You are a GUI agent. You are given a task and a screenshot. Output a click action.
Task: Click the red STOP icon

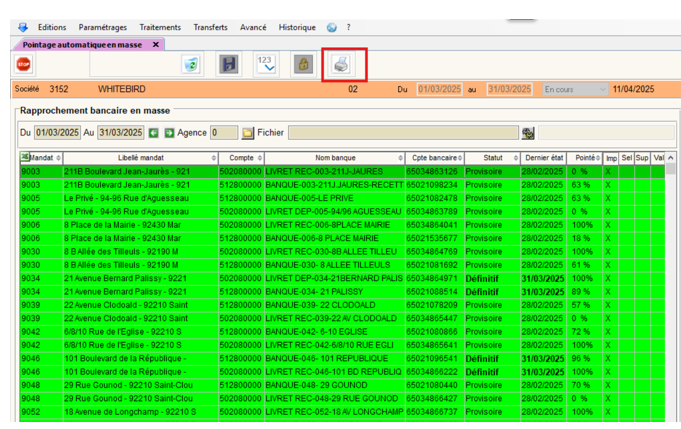tap(23, 64)
